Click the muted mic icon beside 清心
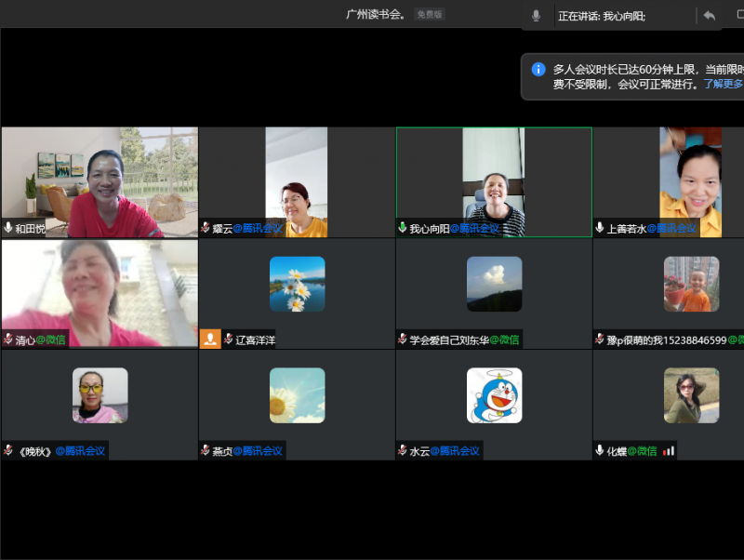This screenshot has width=744, height=560. point(8,340)
